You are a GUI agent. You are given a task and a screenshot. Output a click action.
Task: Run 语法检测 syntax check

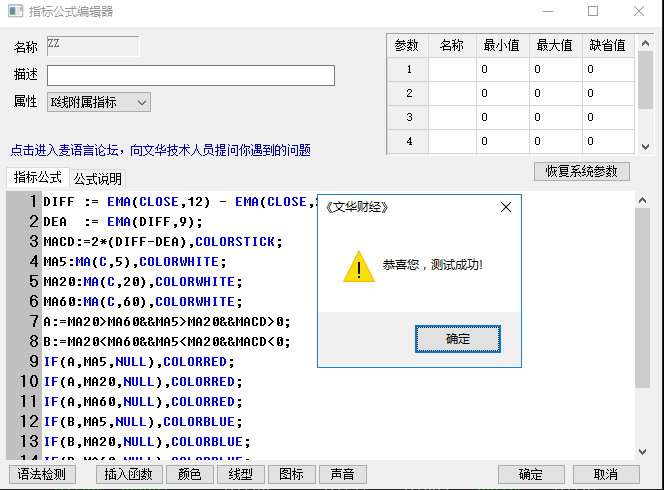[41, 474]
